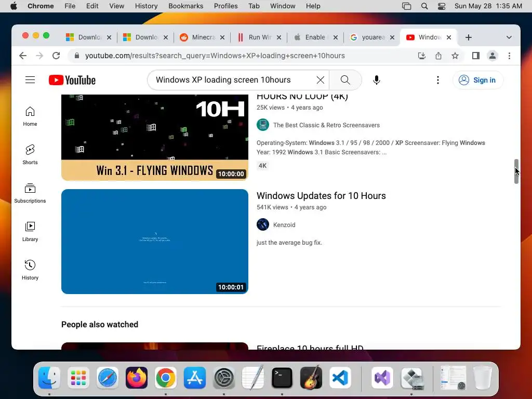Open Chrome three-dot customize menu

509,56
